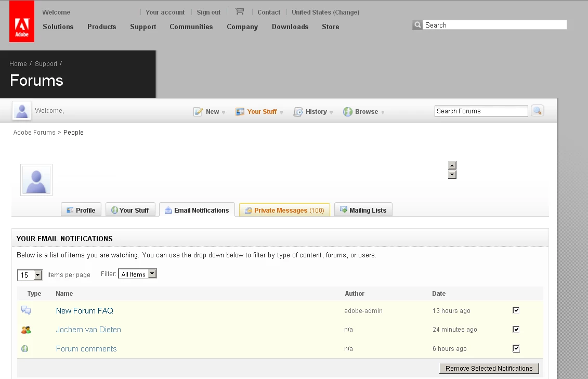Viewport: 588px width, 379px height.
Task: Open the Store menu
Action: (x=330, y=27)
